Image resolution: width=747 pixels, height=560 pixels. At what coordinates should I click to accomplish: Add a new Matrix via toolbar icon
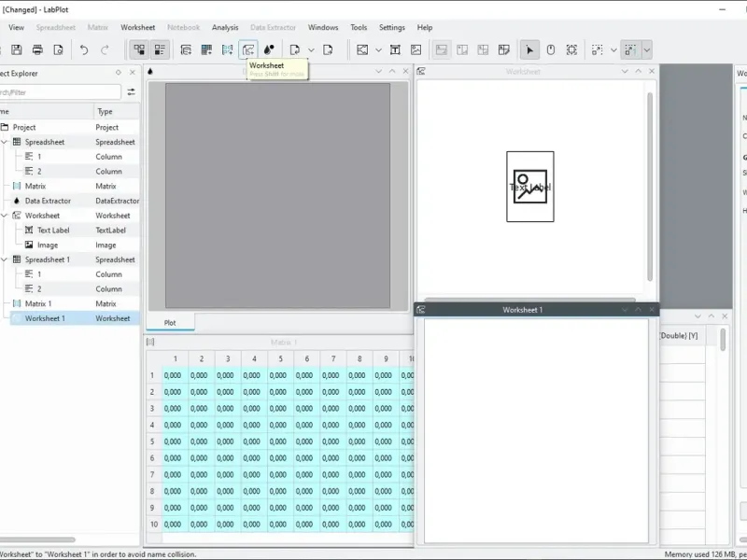[x=227, y=50]
